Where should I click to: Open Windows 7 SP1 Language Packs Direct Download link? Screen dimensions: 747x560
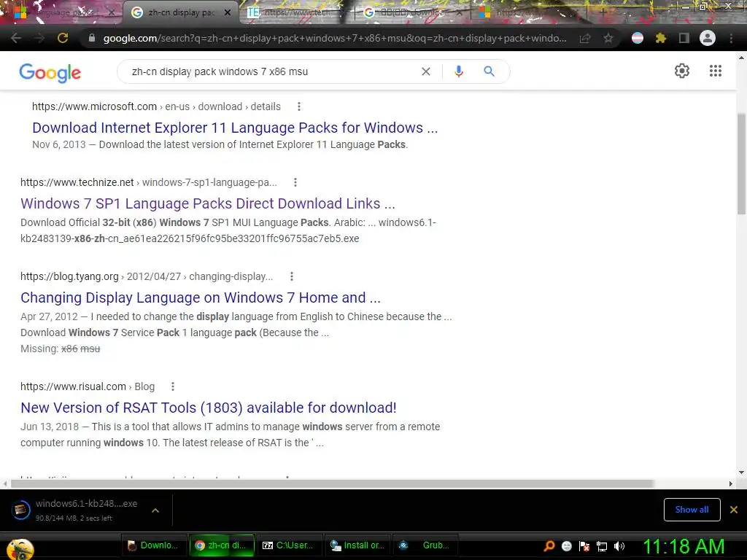208,203
